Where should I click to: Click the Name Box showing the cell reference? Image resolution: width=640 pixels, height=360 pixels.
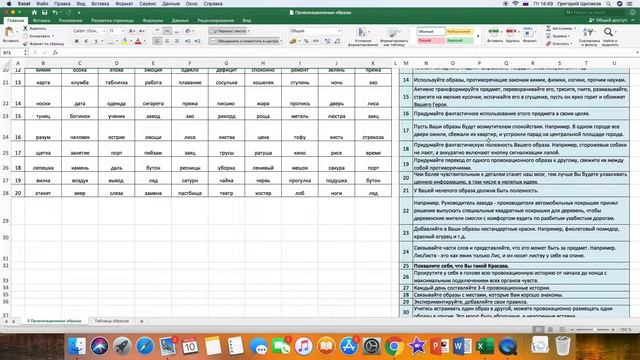(13, 53)
